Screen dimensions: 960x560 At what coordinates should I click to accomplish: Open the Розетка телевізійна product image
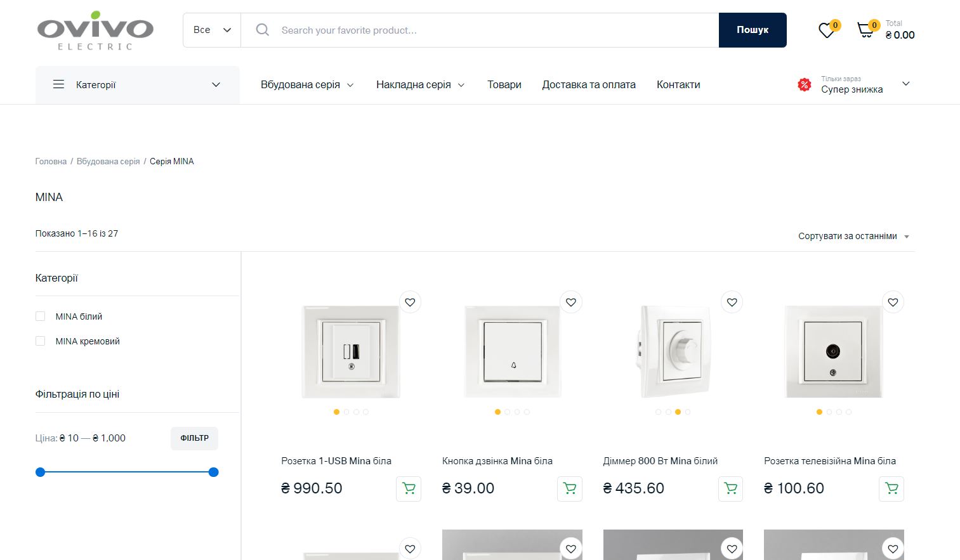coord(834,352)
